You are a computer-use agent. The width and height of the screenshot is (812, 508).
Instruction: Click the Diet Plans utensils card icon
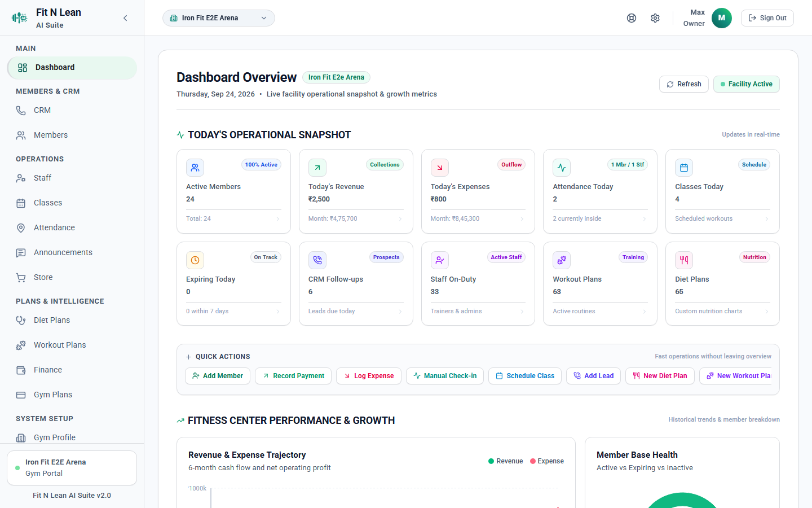(x=684, y=260)
